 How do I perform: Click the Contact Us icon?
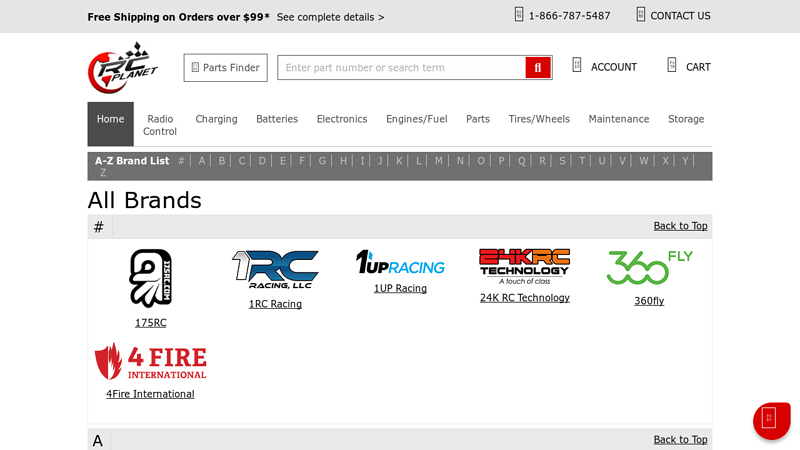(640, 14)
